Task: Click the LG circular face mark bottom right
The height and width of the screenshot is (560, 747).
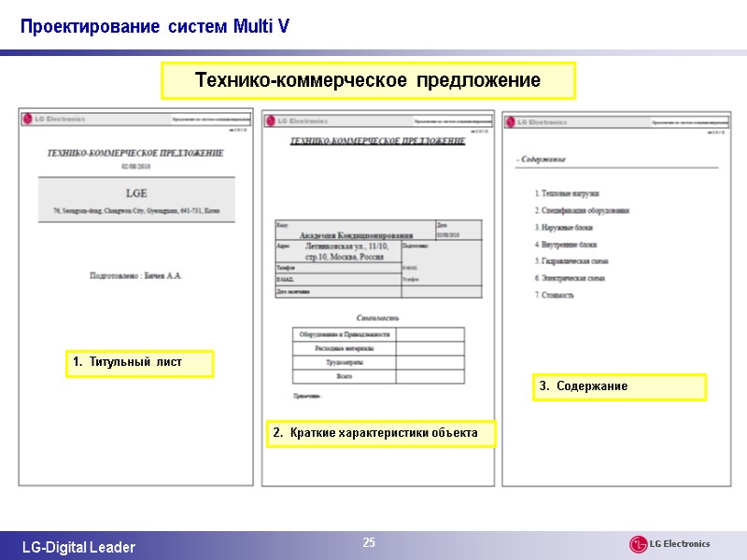Action: [x=639, y=543]
